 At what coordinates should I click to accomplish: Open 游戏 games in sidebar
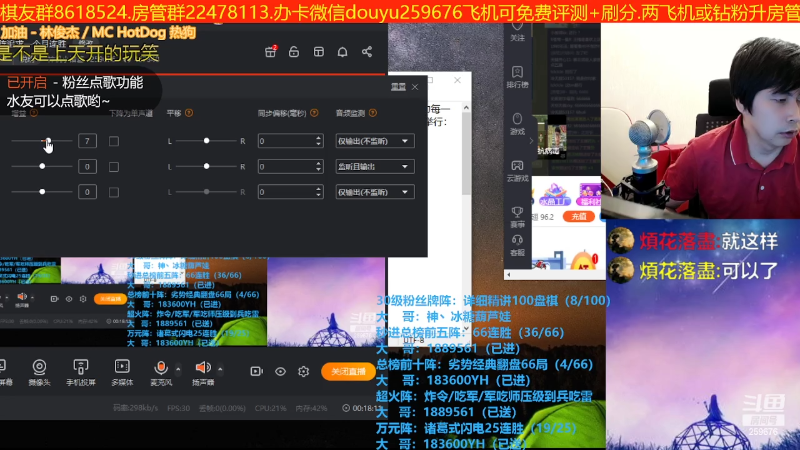(517, 124)
